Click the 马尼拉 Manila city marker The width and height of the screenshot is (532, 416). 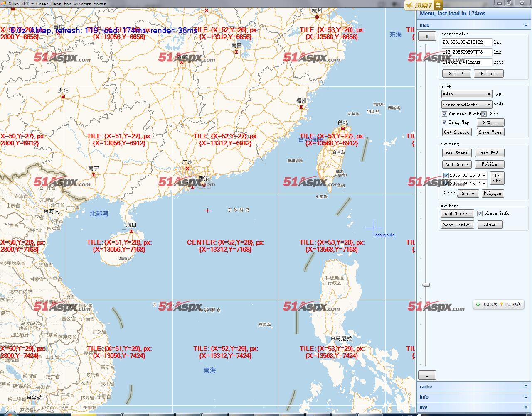coord(332,338)
